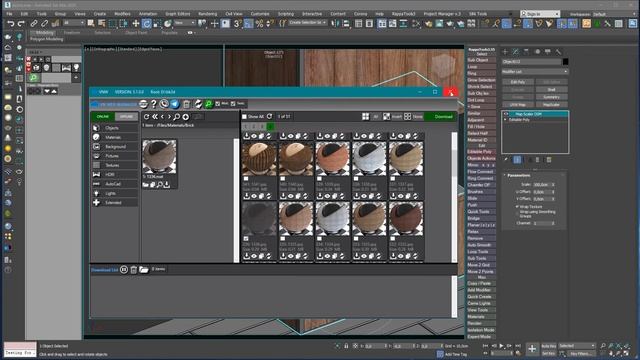640x360 pixels.
Task: Click the Edit Poly modifier button
Action: [x=518, y=82]
